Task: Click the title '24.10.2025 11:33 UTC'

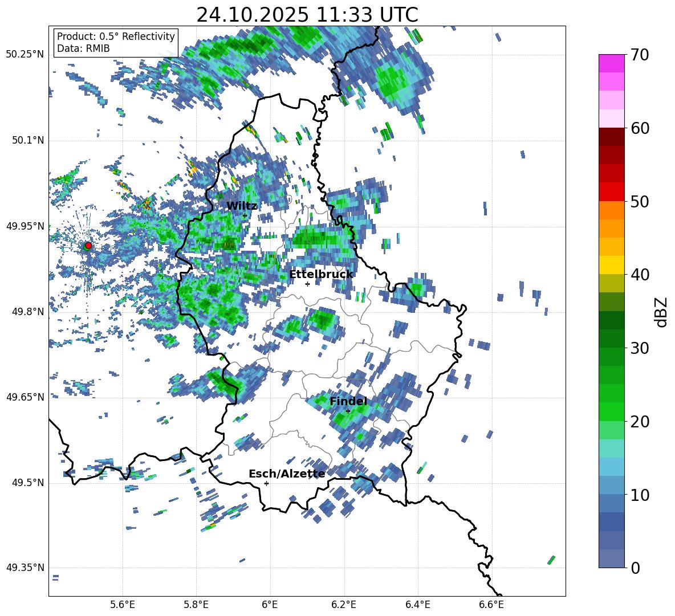Action: click(307, 15)
